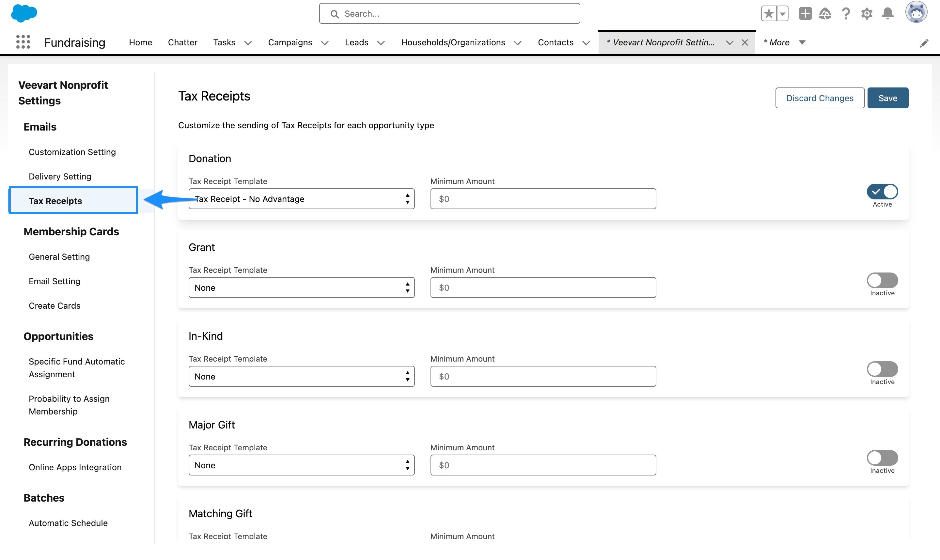The width and height of the screenshot is (940, 560).
Task: Click Discard Changes
Action: (820, 98)
